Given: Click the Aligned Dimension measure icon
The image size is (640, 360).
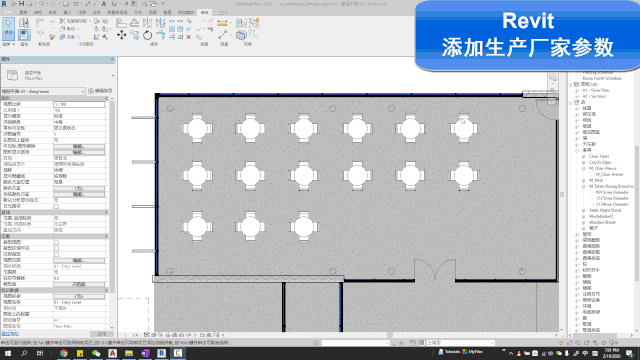Looking at the screenshot, I should 222,23.
